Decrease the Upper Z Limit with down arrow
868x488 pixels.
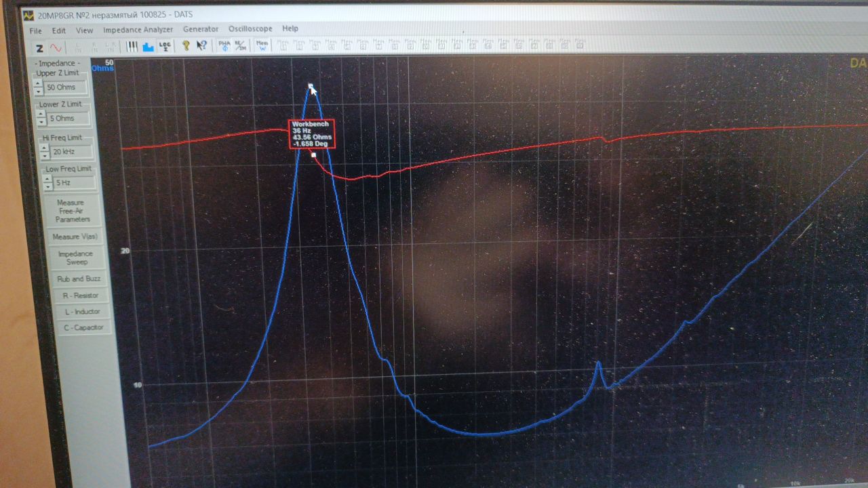(38, 91)
